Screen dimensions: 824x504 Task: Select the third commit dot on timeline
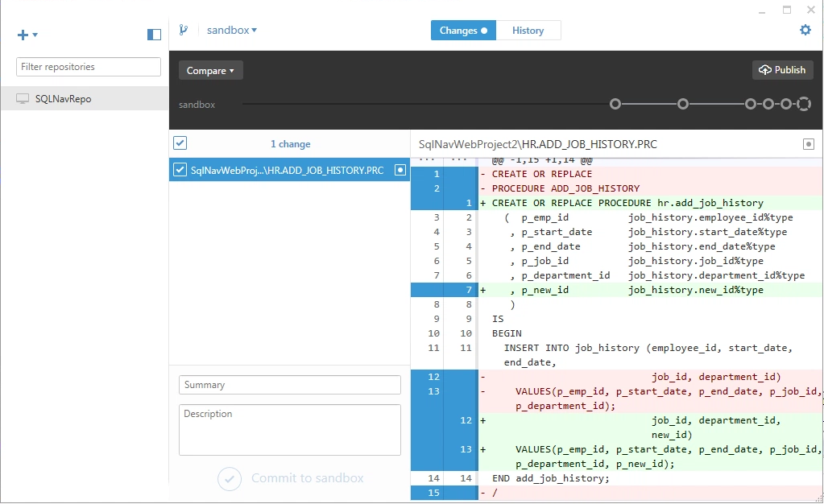[751, 104]
